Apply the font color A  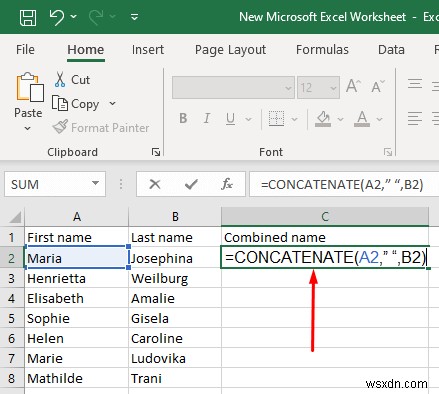[362, 118]
